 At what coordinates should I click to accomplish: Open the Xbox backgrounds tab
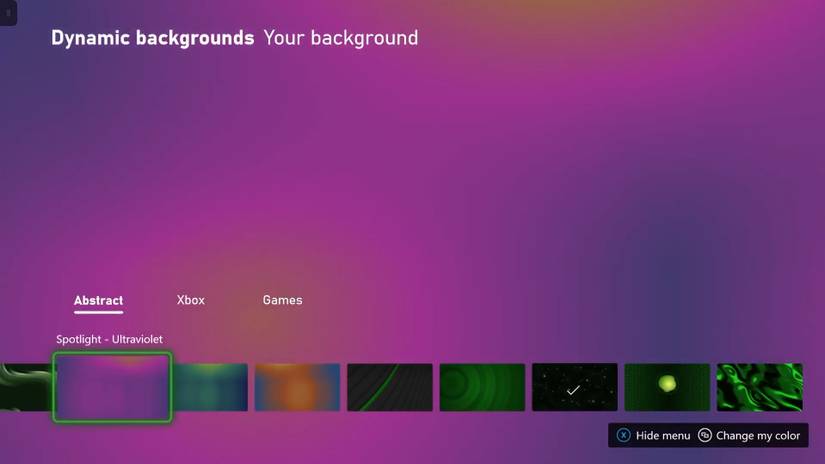[190, 300]
